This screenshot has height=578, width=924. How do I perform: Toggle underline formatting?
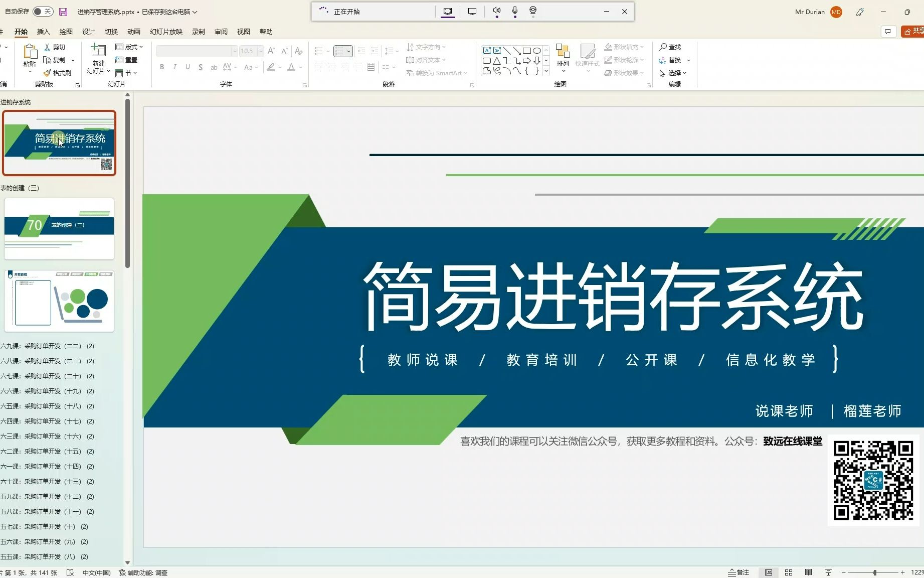tap(187, 66)
